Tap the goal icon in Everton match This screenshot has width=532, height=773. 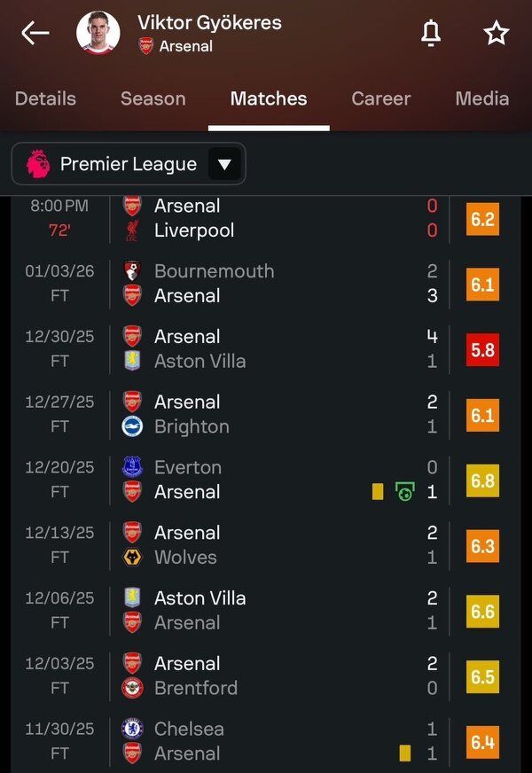click(x=404, y=491)
